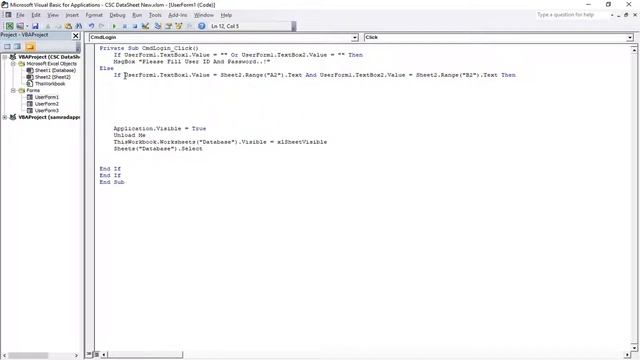The height and width of the screenshot is (360, 640).
Task: Click the Reset toolbar icon
Action: tap(135, 26)
